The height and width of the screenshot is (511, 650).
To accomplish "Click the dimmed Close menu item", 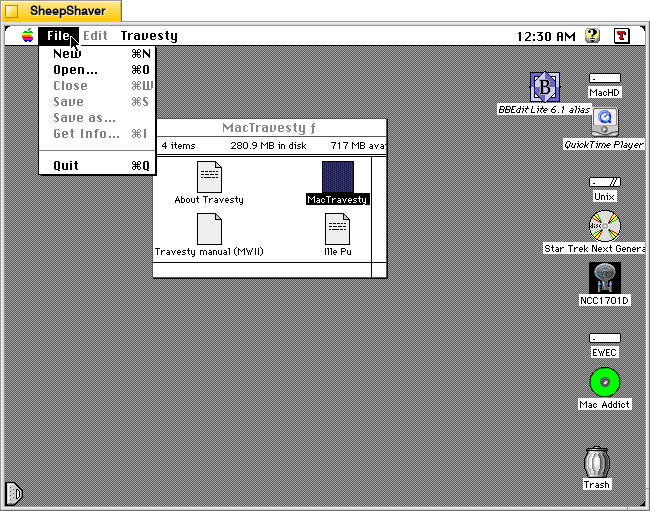I will (x=97, y=86).
